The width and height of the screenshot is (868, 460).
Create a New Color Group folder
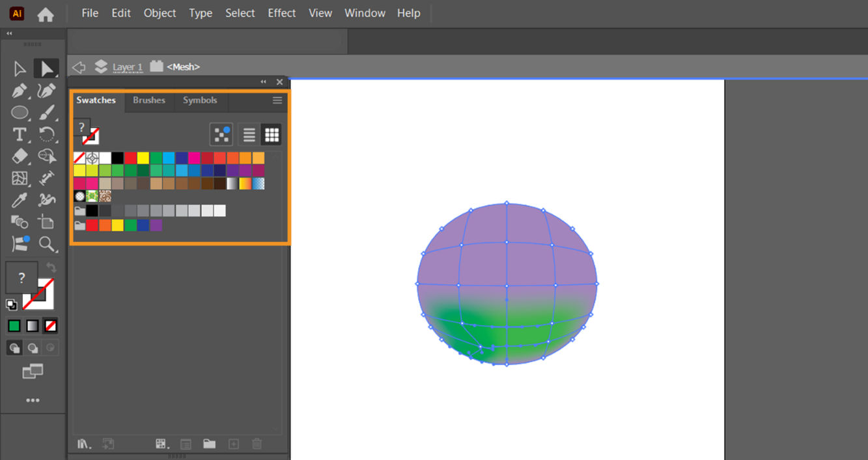(x=209, y=444)
